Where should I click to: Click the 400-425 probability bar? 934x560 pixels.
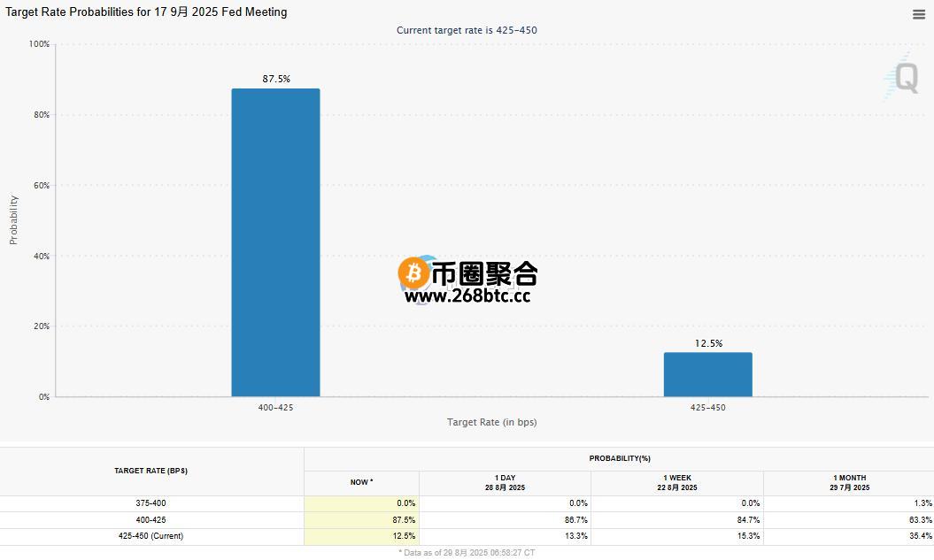(x=276, y=242)
